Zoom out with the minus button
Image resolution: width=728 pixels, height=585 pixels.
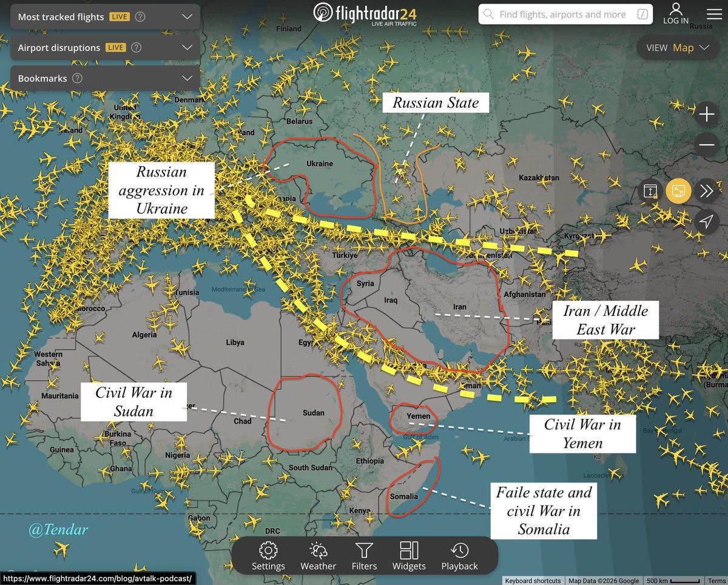707,145
